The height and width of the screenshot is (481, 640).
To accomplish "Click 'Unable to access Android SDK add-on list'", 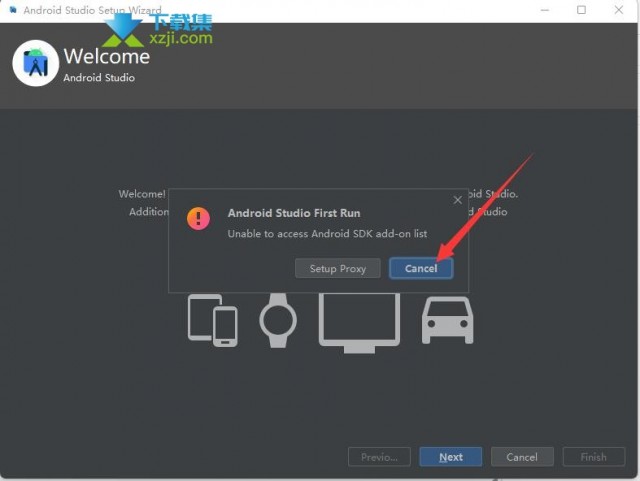I will coord(327,234).
